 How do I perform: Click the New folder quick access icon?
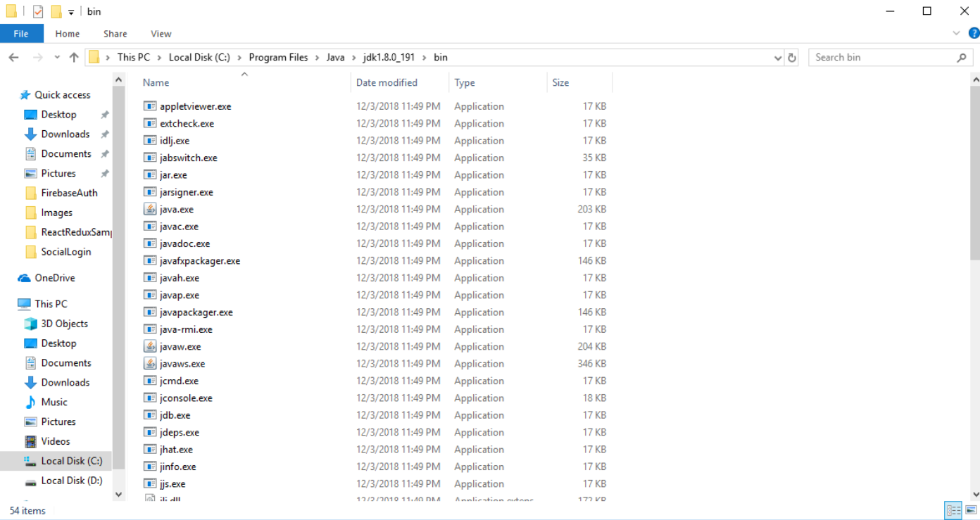[x=56, y=11]
